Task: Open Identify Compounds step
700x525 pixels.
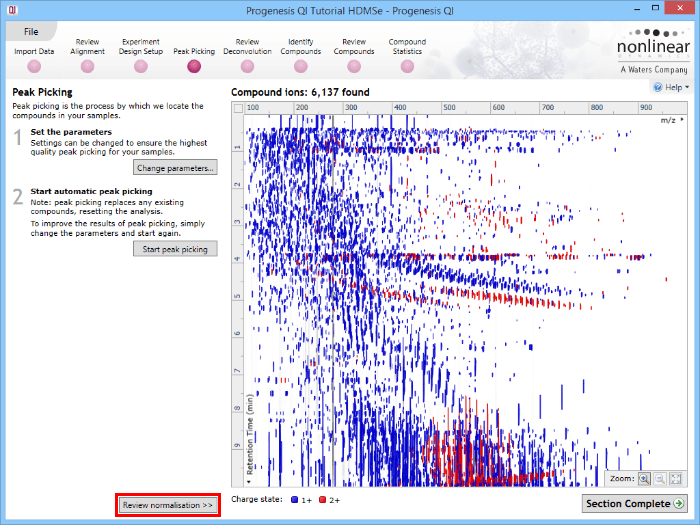Action: pyautogui.click(x=300, y=55)
